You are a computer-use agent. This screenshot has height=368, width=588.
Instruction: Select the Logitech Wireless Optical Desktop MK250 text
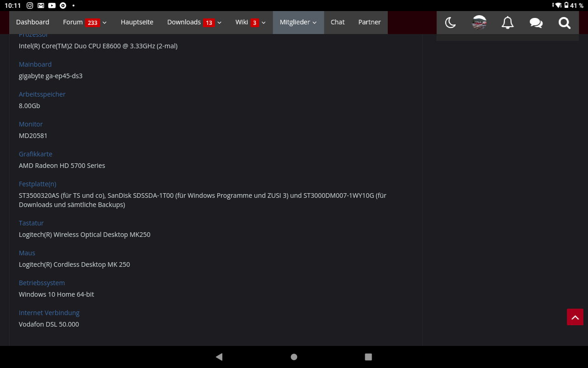click(85, 235)
